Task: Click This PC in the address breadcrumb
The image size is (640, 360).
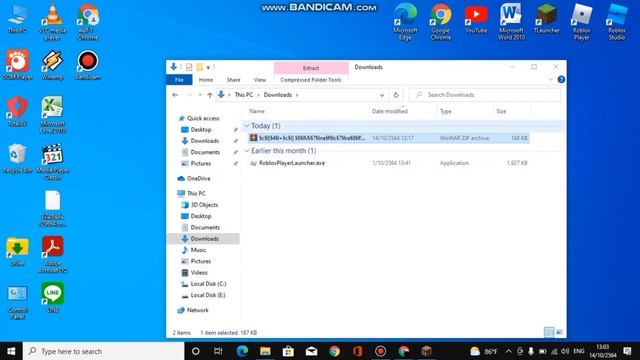Action: pyautogui.click(x=244, y=95)
